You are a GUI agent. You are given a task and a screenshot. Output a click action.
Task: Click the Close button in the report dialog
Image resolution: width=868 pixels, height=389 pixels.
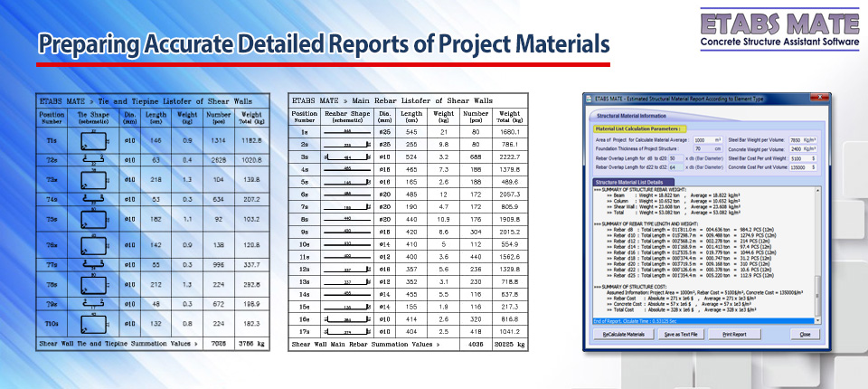[x=805, y=334]
